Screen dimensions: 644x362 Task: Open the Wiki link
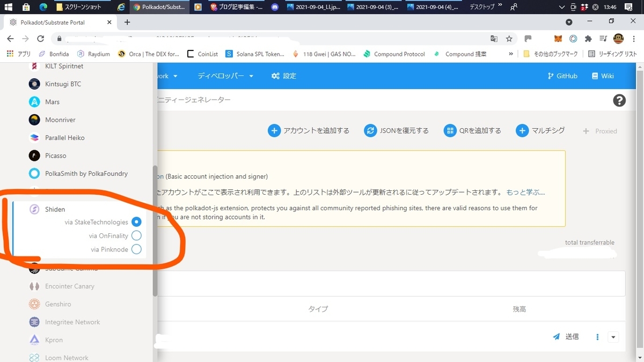point(603,76)
